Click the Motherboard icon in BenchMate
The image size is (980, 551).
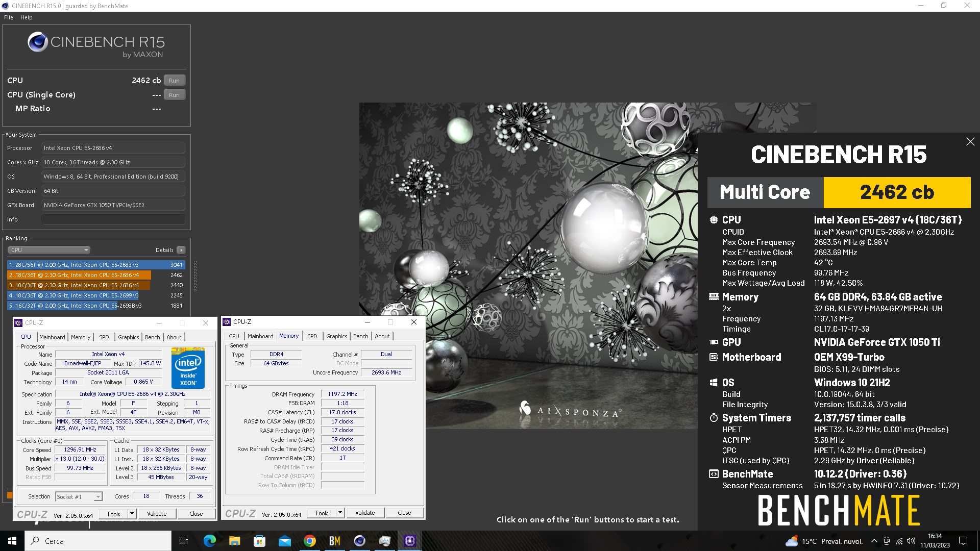pos(714,357)
